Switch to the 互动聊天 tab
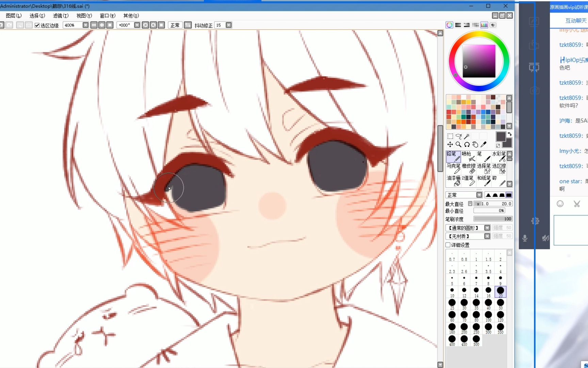 pos(576,20)
